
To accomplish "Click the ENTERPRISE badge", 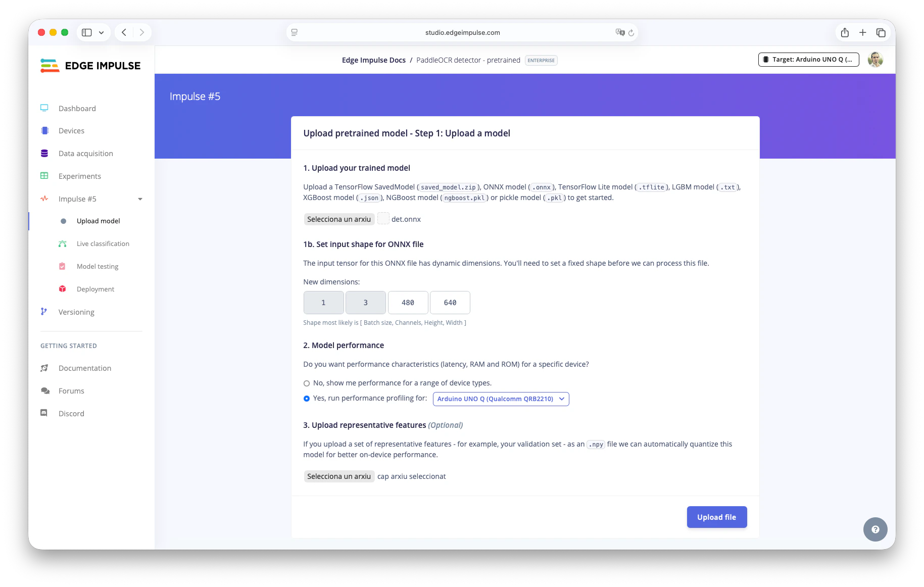I will (x=541, y=60).
